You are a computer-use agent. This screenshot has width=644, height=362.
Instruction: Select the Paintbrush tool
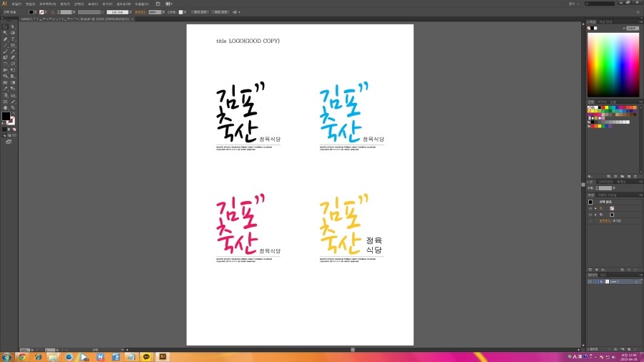coord(5,52)
